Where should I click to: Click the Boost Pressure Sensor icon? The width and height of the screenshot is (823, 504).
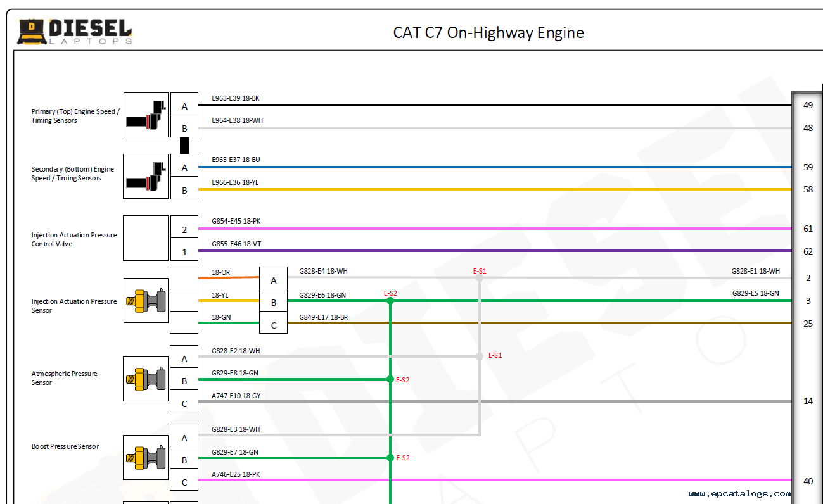coord(146,457)
